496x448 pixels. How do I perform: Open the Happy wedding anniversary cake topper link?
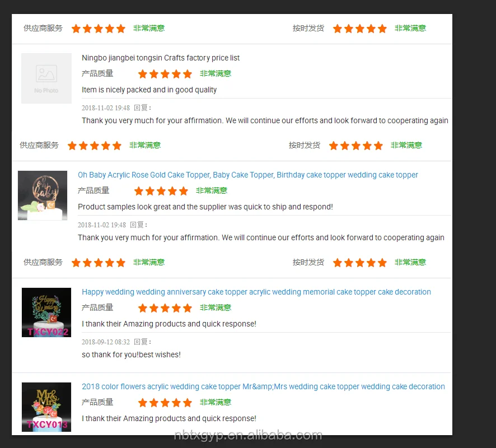(x=256, y=292)
